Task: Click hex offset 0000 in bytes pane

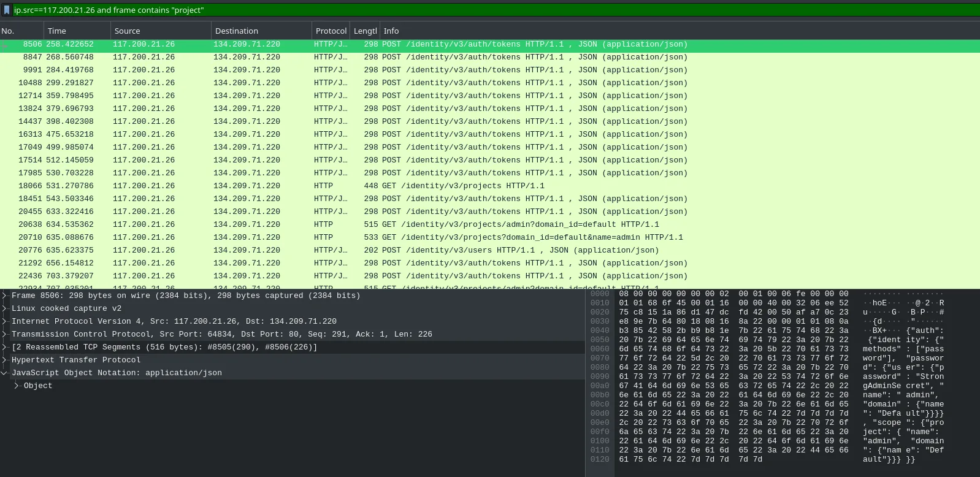Action: point(600,294)
